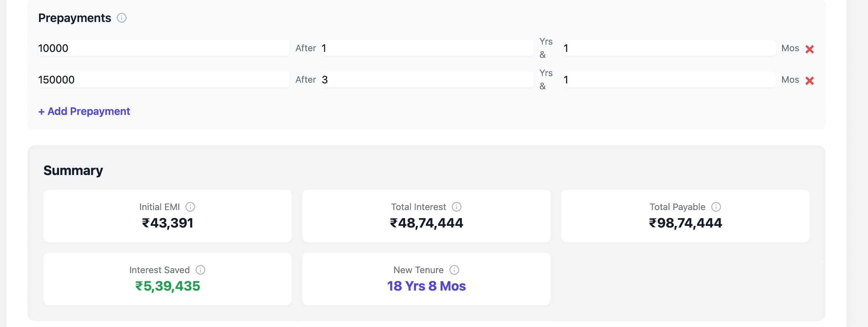Add a new prepayment entry
Viewport: 868px width, 327px height.
[84, 111]
